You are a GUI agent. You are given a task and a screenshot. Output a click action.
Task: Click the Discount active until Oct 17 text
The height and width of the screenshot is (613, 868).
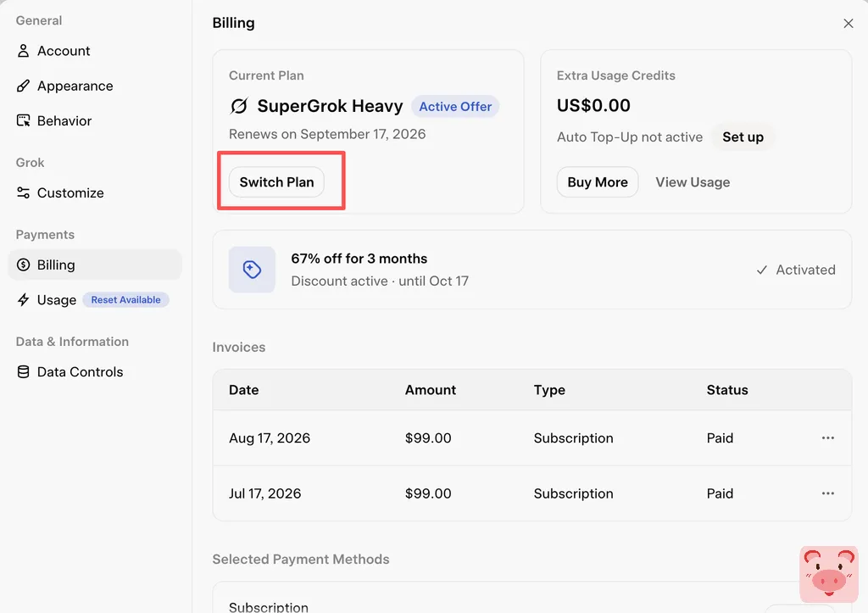coord(380,281)
